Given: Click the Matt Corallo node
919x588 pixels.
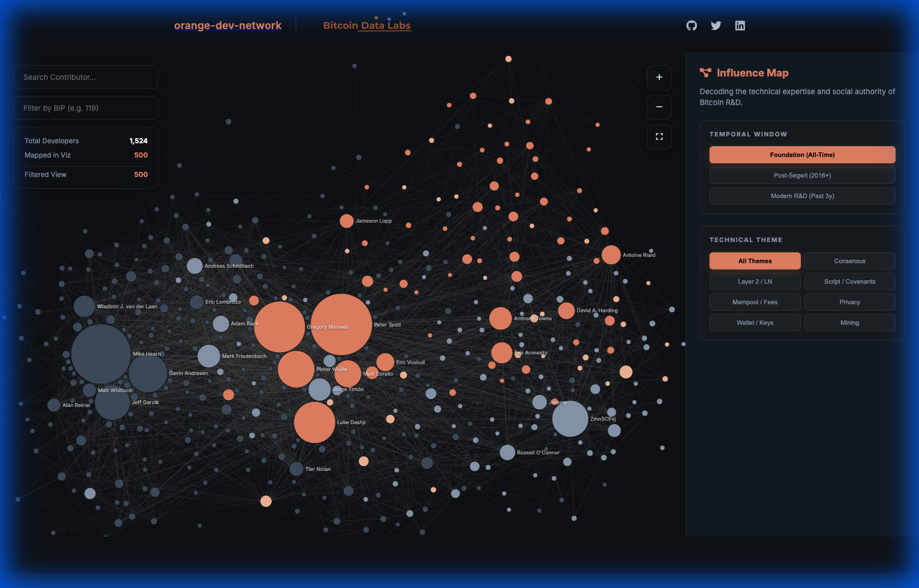Looking at the screenshot, I should (x=348, y=374).
